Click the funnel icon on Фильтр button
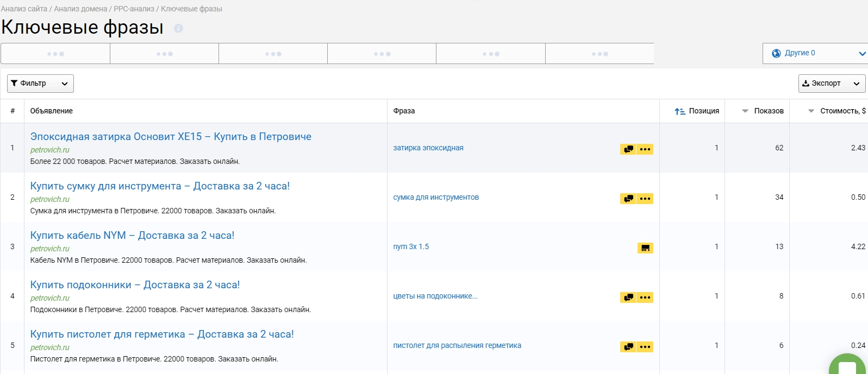 (15, 83)
